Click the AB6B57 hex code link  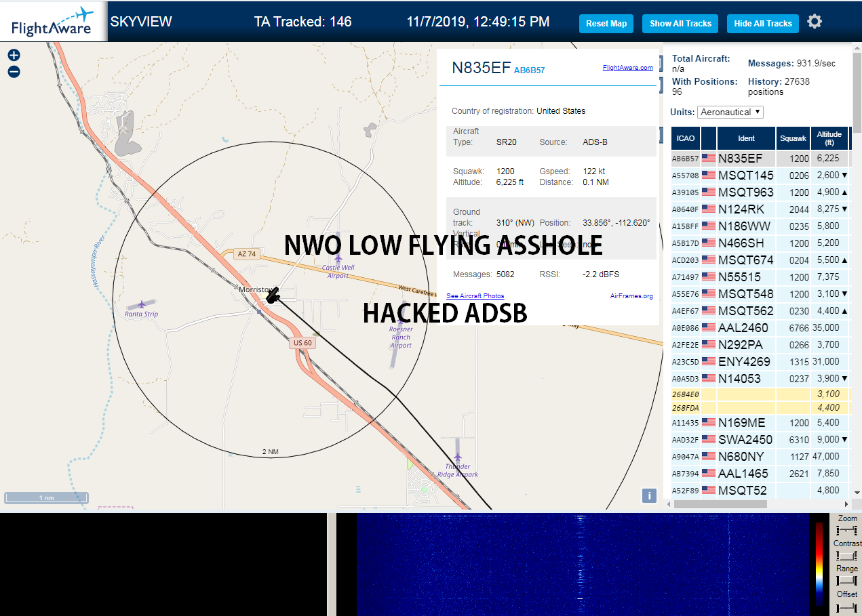pos(530,70)
